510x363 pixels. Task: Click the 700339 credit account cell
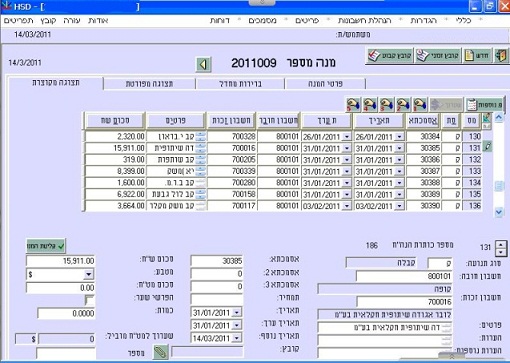click(232, 171)
